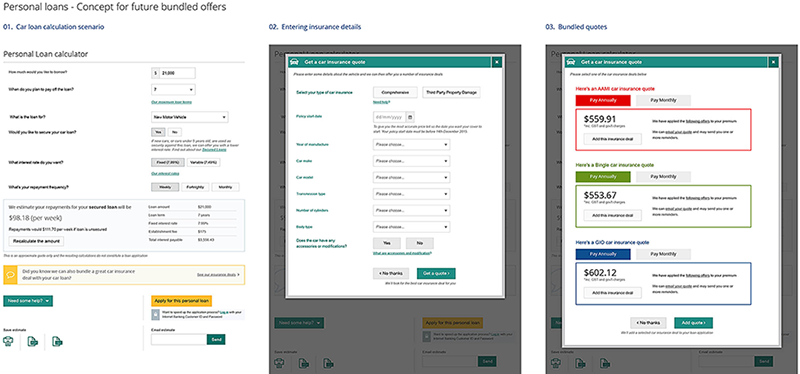Image resolution: width=800 pixels, height=374 pixels.
Task: Open the Number of cylinders dropdown
Action: pyautogui.click(x=411, y=210)
